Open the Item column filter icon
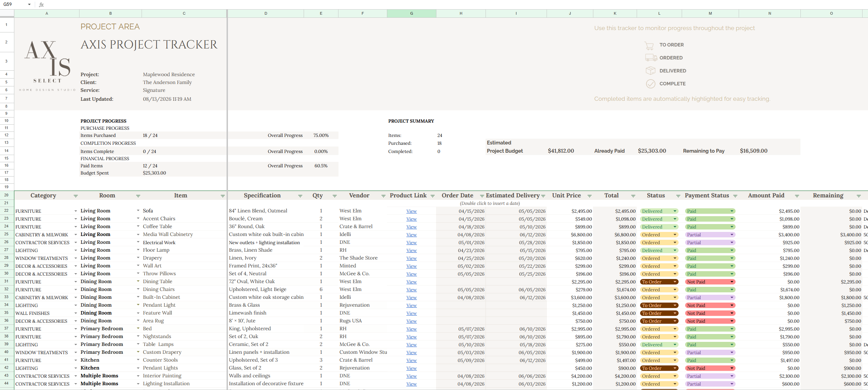Viewport: 868px width, 390px height. point(223,196)
